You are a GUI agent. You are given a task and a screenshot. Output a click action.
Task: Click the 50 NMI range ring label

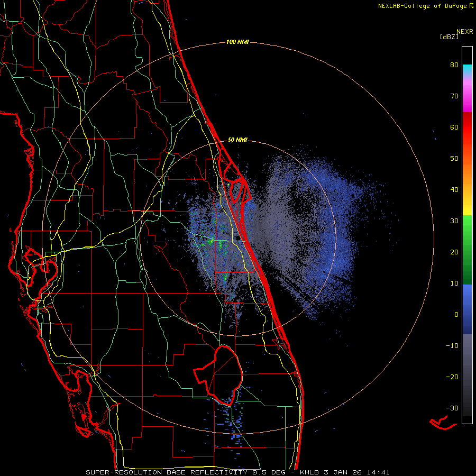237,140
